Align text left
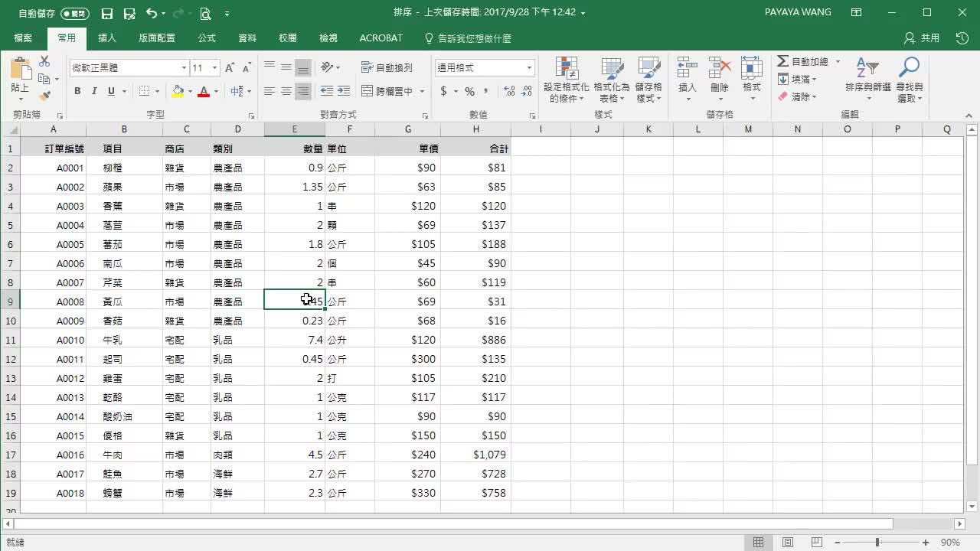The height and width of the screenshot is (551, 980). click(269, 91)
